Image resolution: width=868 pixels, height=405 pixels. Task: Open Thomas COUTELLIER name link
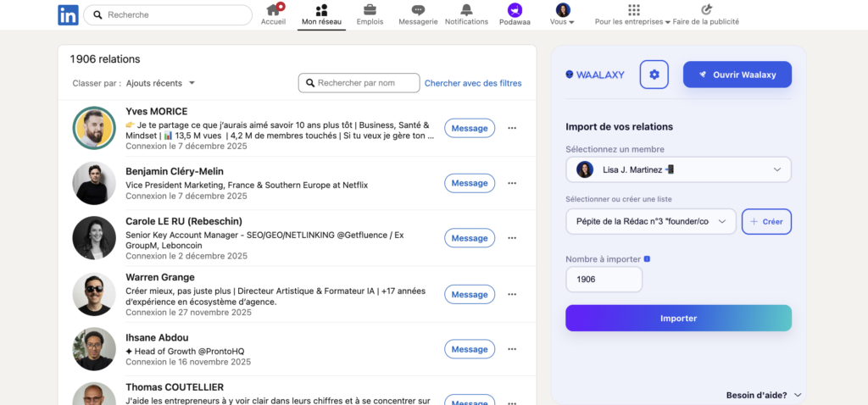click(x=175, y=387)
